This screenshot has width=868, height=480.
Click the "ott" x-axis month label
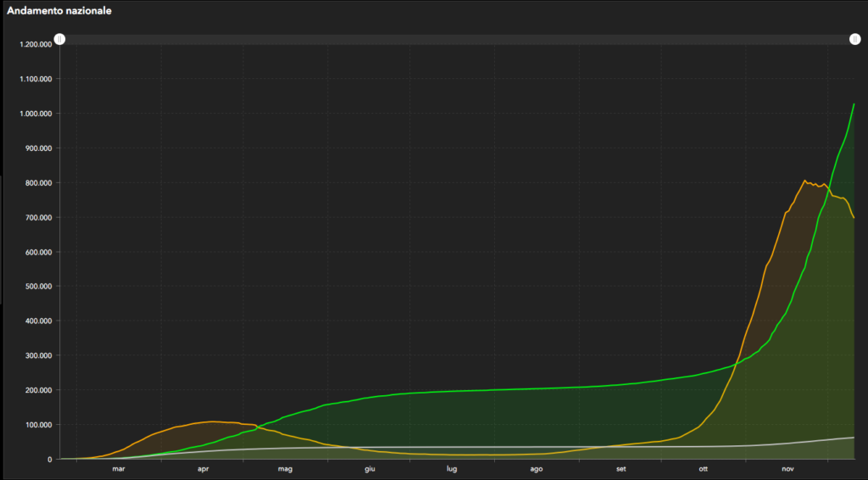[703, 468]
